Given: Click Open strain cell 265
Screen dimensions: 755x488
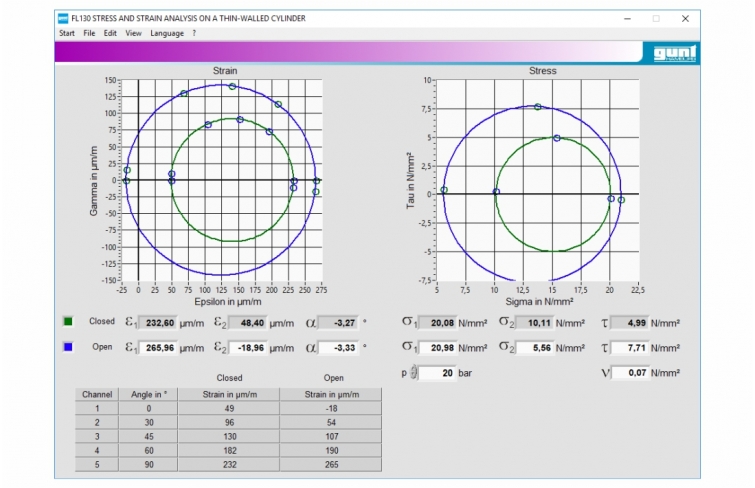Looking at the screenshot, I should point(331,464).
